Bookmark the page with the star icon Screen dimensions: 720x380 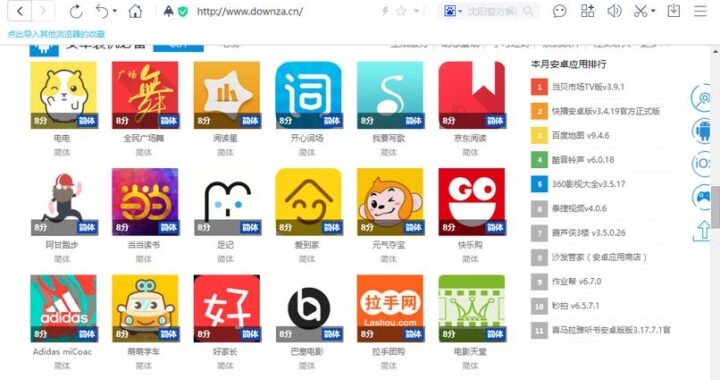pyautogui.click(x=401, y=11)
